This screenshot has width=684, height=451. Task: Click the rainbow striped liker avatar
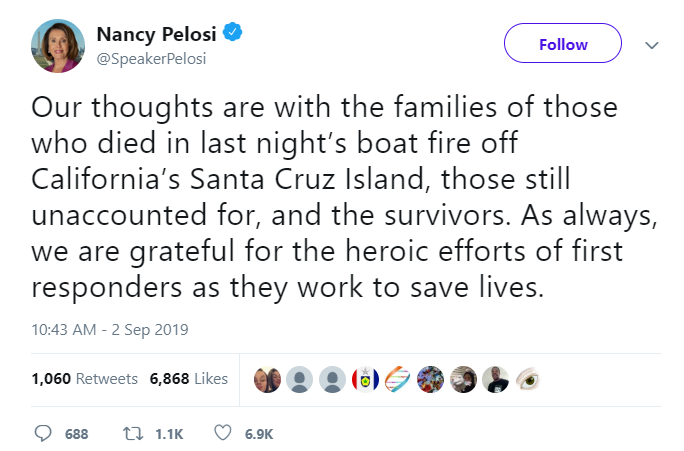397,379
